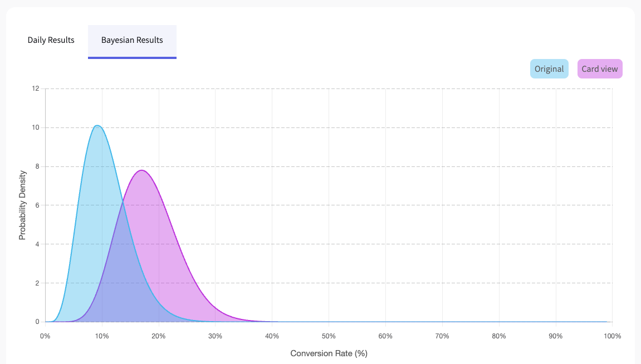Viewport: 641px width, 364px height.
Task: Toggle the Original series legend
Action: click(x=549, y=69)
